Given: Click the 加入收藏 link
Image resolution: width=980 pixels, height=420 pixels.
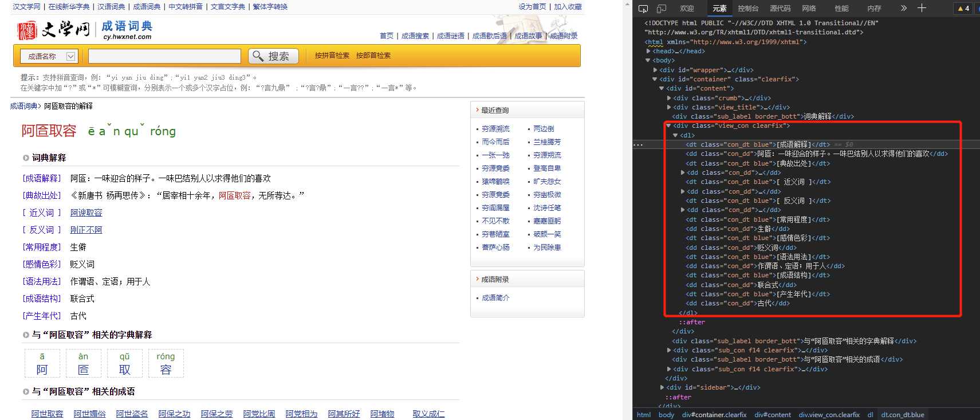Looking at the screenshot, I should click(x=568, y=7).
